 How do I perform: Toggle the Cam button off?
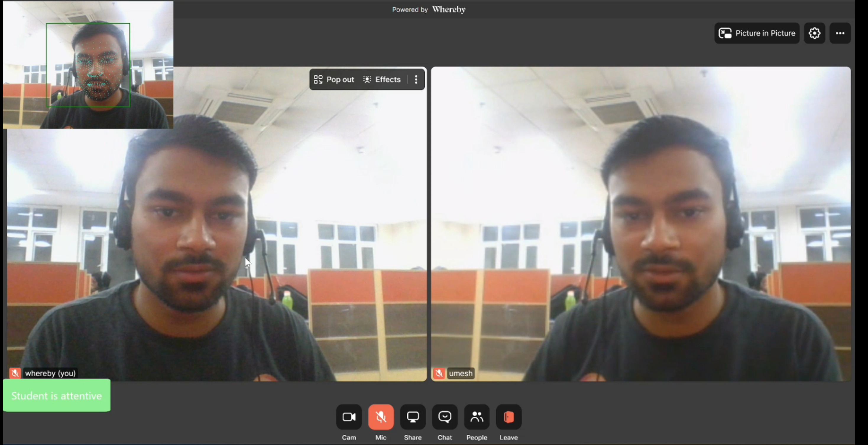click(x=349, y=417)
